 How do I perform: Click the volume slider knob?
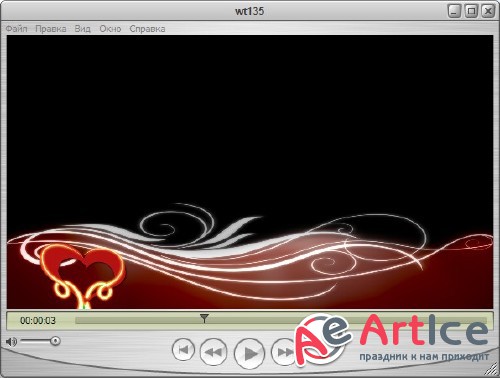point(55,341)
